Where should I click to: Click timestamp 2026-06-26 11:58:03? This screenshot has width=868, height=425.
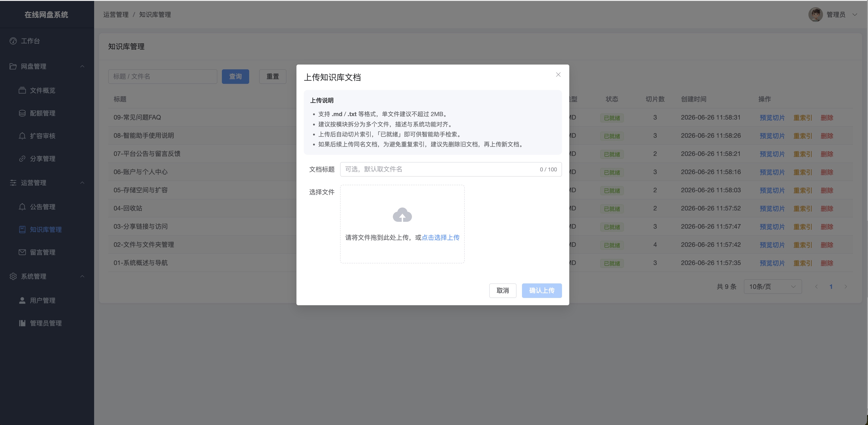(x=711, y=190)
